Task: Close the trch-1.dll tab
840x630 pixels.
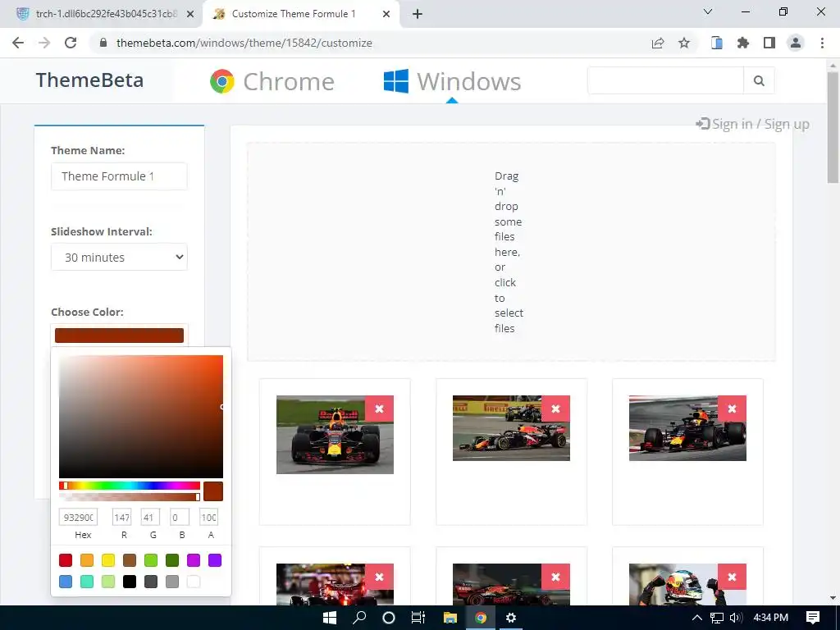Action: [x=190, y=14]
